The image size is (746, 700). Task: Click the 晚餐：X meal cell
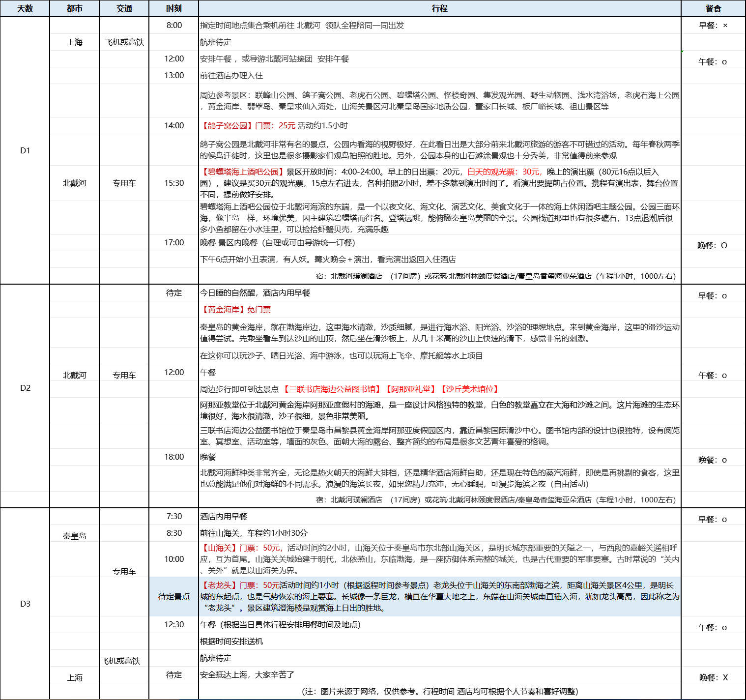[713, 677]
